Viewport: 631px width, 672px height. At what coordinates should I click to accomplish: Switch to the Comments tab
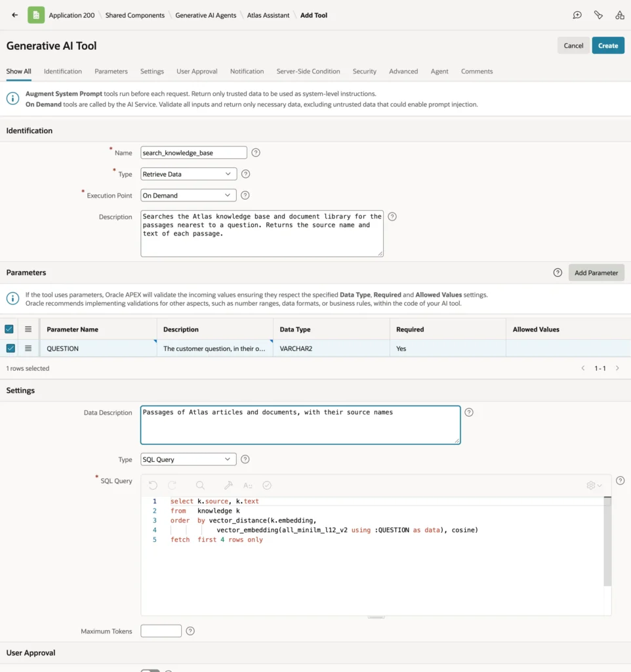477,71
